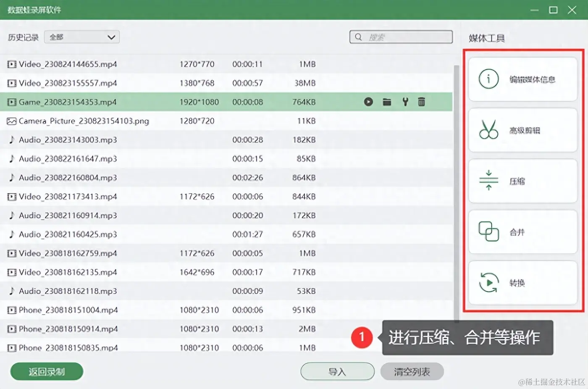Click resolution 1380*768

pyautogui.click(x=197, y=83)
